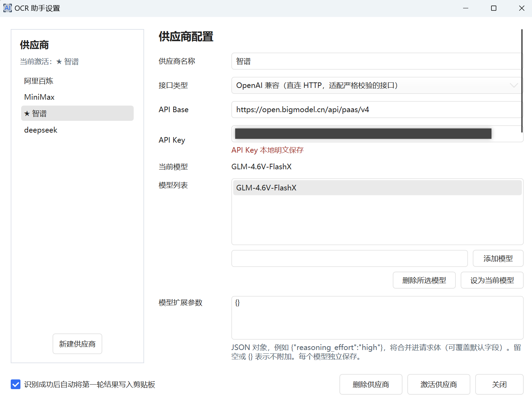Maximize the OCR 助手设置 window
532x404 pixels.
(494, 8)
